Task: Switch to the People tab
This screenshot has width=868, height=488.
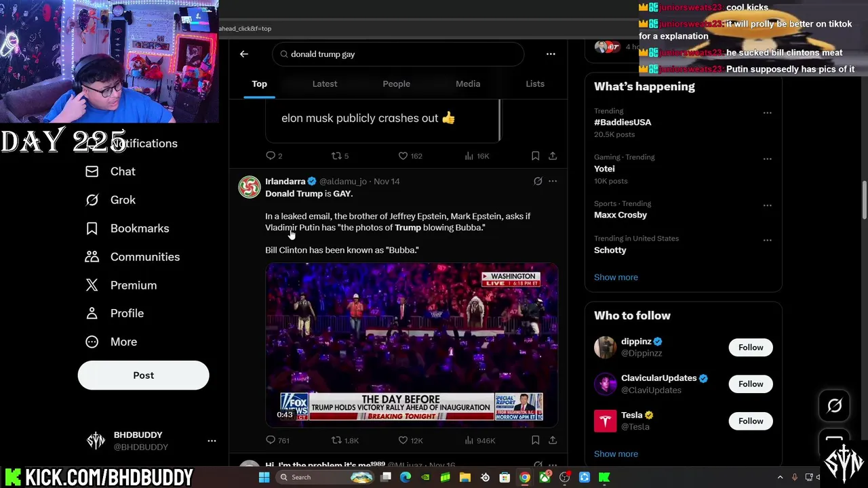Action: pyautogui.click(x=396, y=84)
